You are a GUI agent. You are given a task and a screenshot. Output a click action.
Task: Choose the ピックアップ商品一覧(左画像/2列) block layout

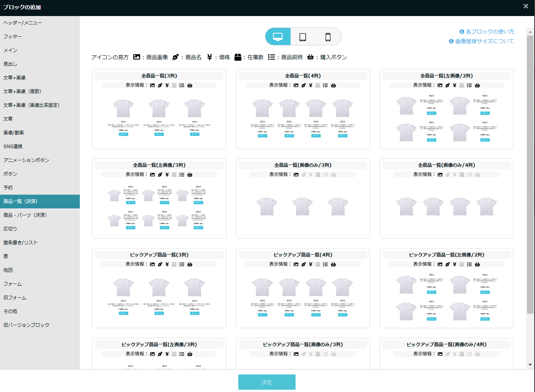tap(446, 288)
